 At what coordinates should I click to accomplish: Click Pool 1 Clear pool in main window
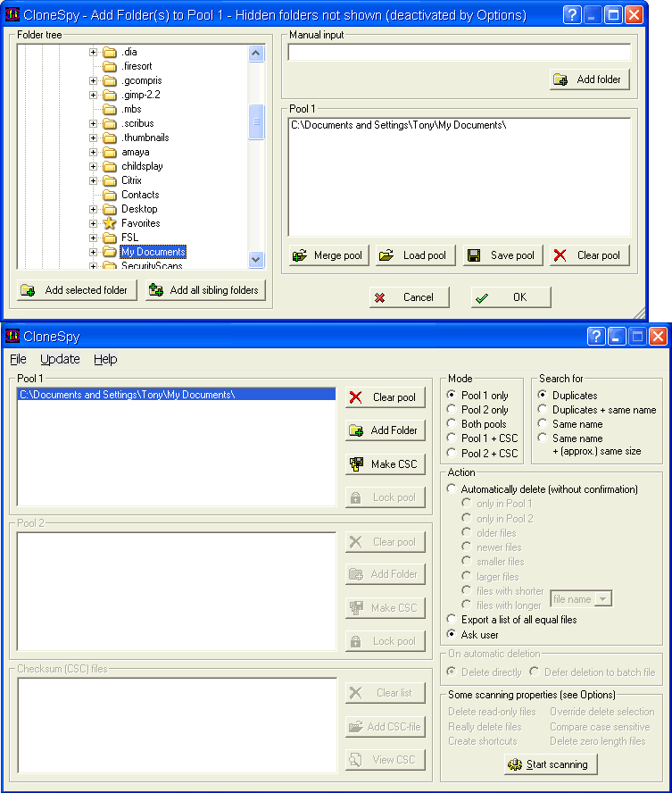coord(386,397)
